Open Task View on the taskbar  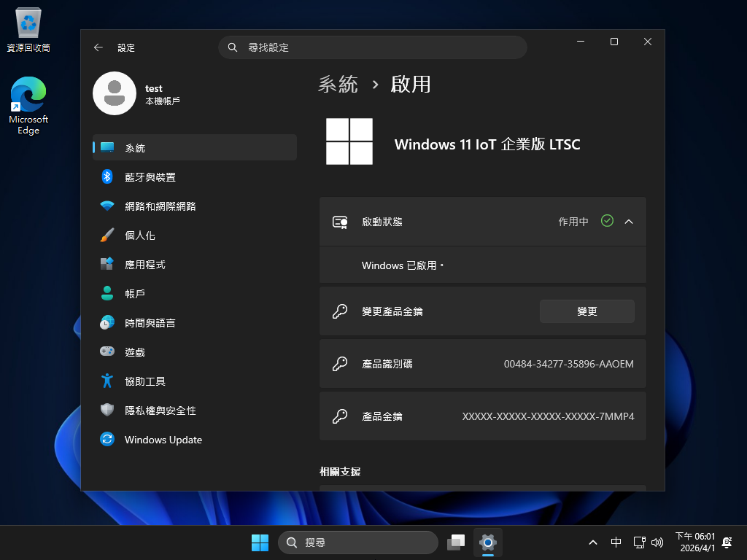click(456, 542)
